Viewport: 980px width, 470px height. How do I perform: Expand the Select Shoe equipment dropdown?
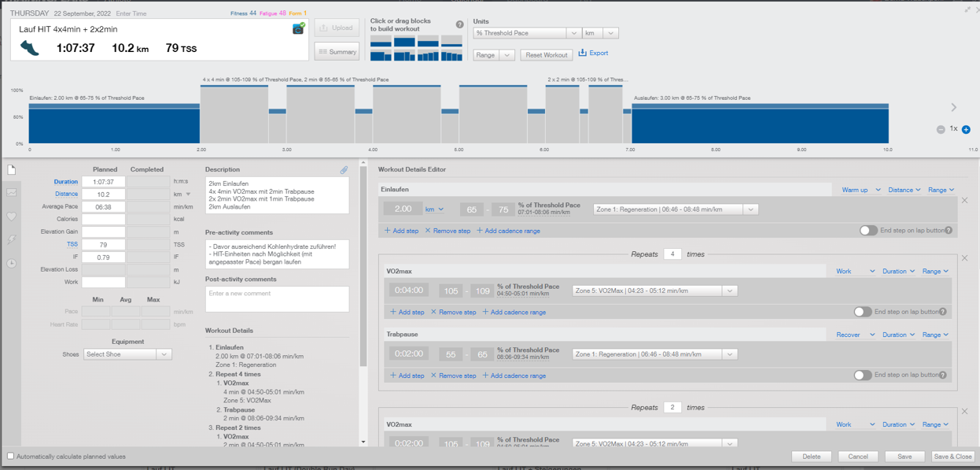pos(127,354)
